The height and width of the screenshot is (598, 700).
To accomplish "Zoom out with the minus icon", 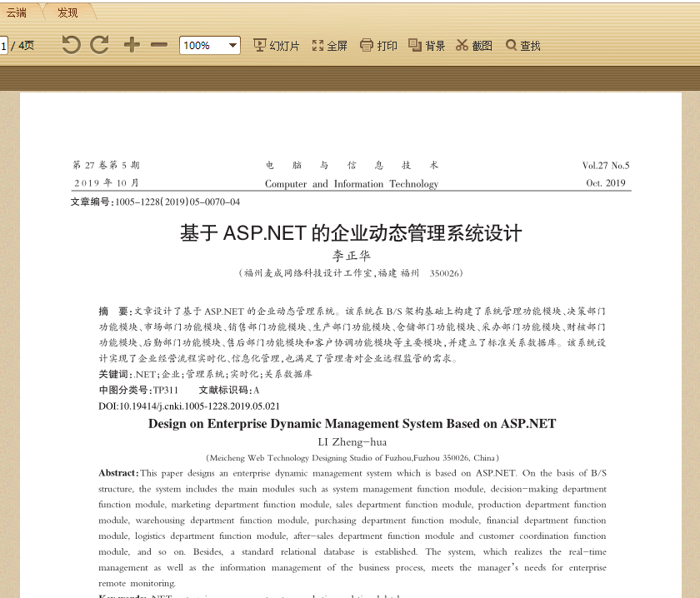I will point(159,45).
